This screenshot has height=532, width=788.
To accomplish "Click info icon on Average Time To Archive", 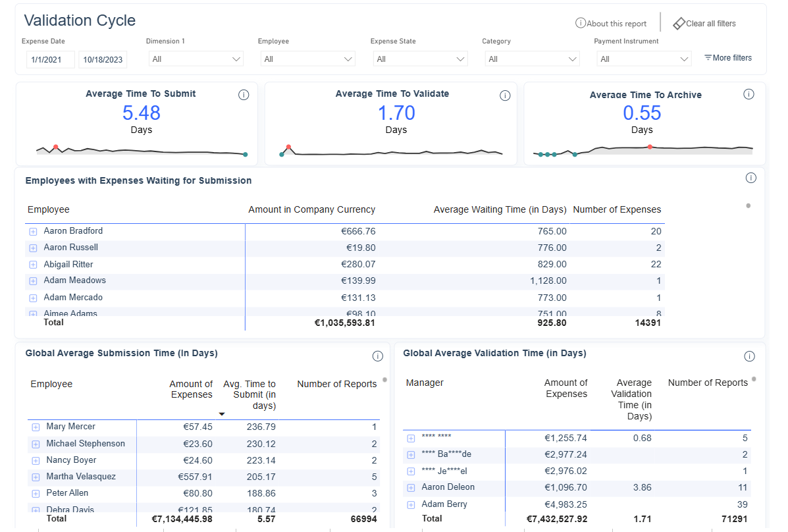I will [x=749, y=94].
